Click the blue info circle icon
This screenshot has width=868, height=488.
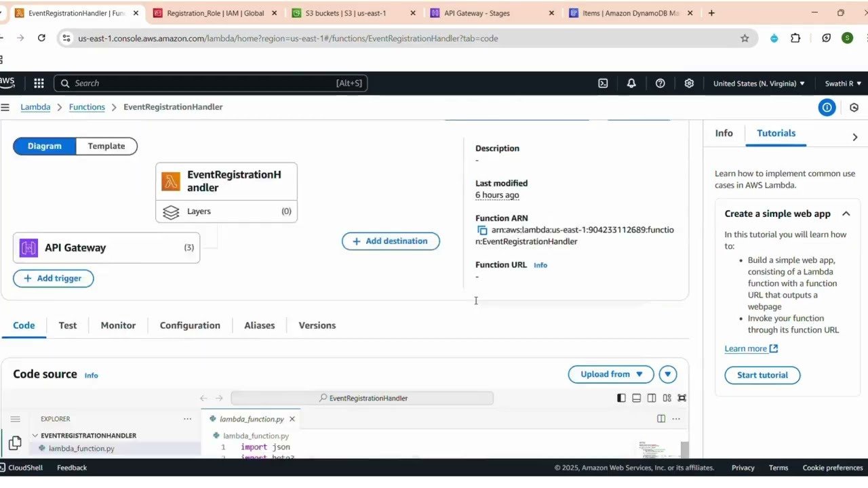click(827, 107)
